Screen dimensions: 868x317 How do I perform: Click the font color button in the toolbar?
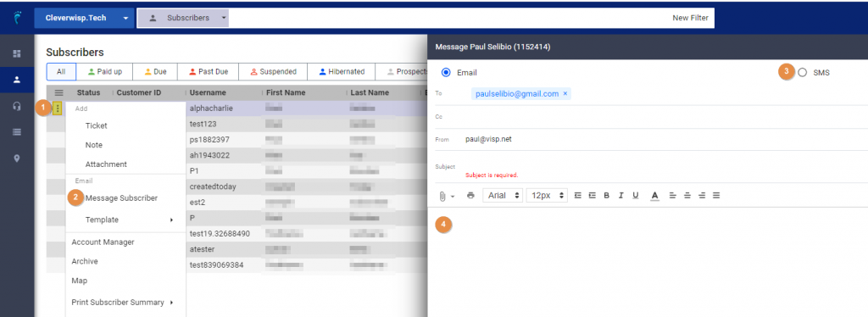[x=655, y=195]
